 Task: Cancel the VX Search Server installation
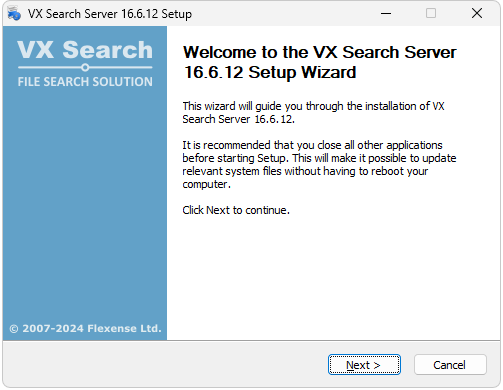[x=450, y=365]
